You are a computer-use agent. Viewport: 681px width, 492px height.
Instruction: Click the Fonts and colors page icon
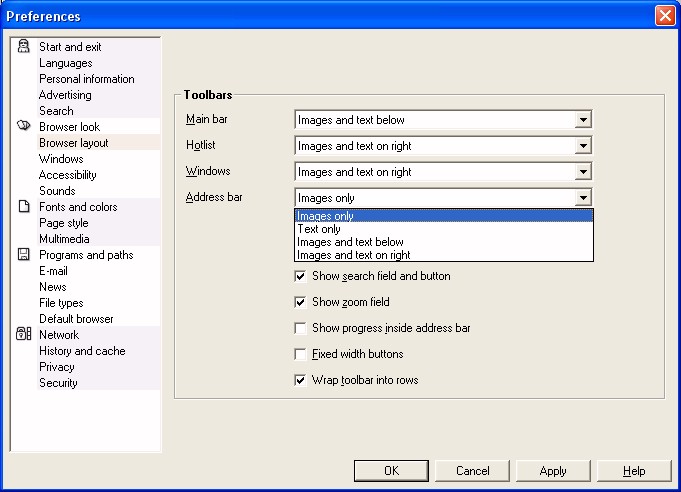coord(24,207)
